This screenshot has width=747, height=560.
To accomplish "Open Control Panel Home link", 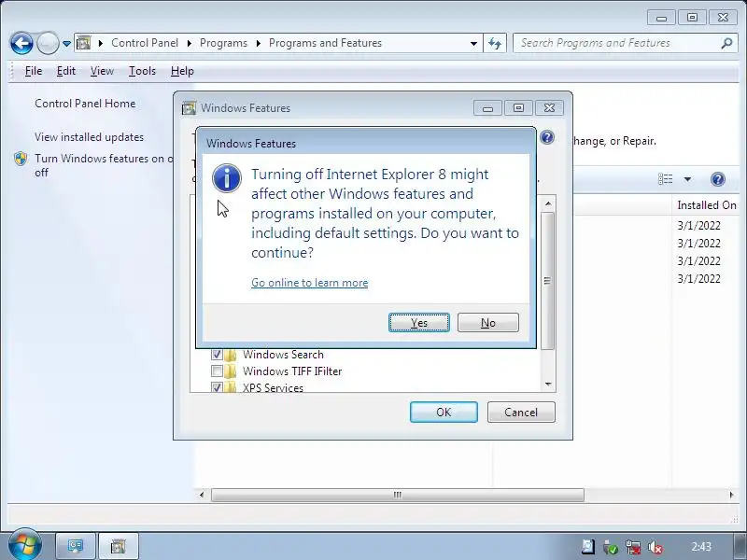I will 85,104.
